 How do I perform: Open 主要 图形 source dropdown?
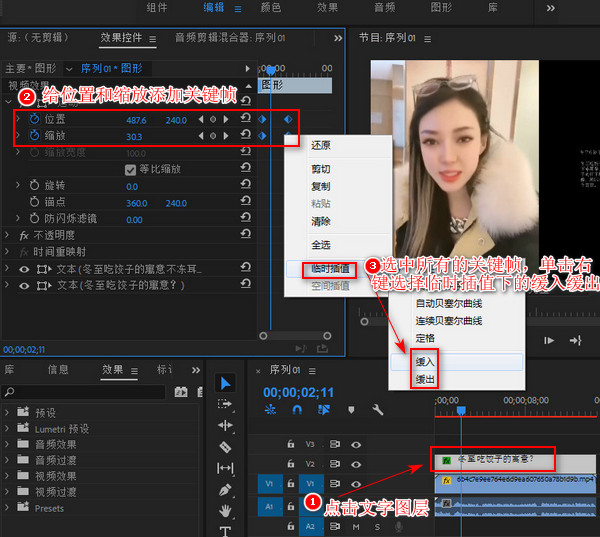pos(69,69)
